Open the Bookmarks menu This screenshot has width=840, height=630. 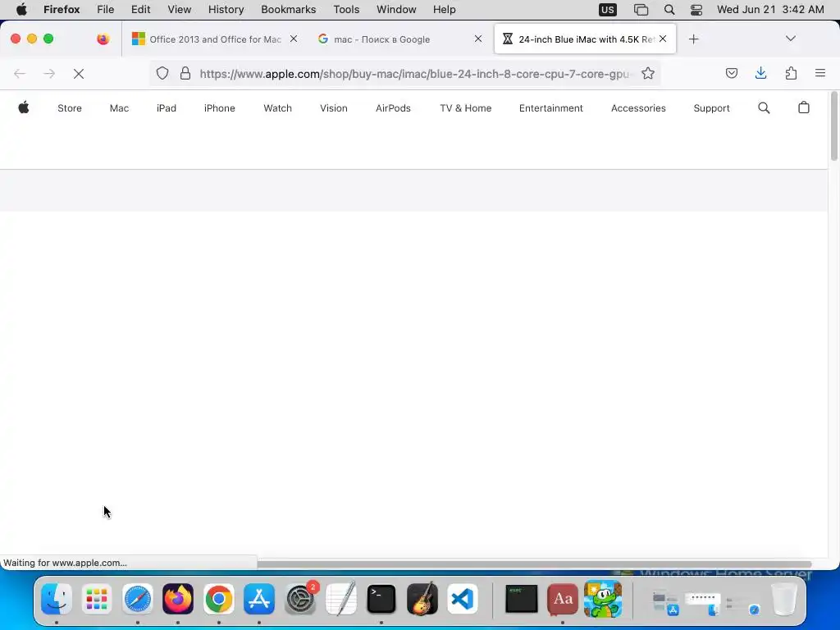click(x=288, y=10)
